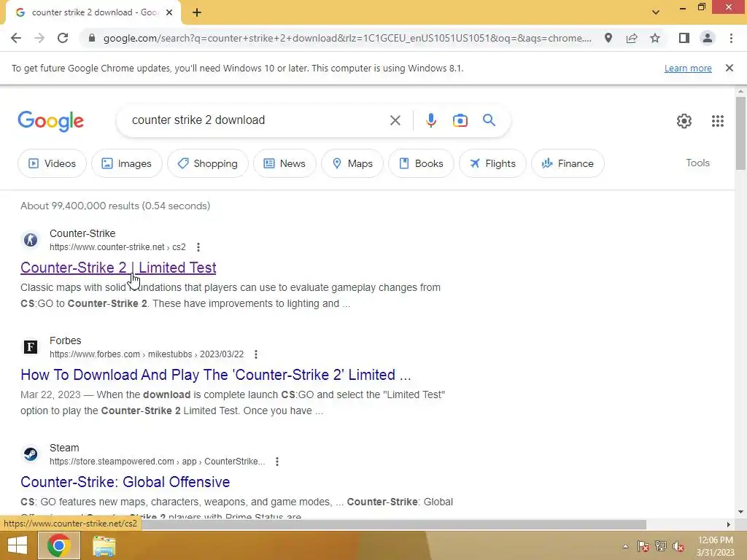Switch to Videos results
Image resolution: width=747 pixels, height=560 pixels.
point(52,163)
